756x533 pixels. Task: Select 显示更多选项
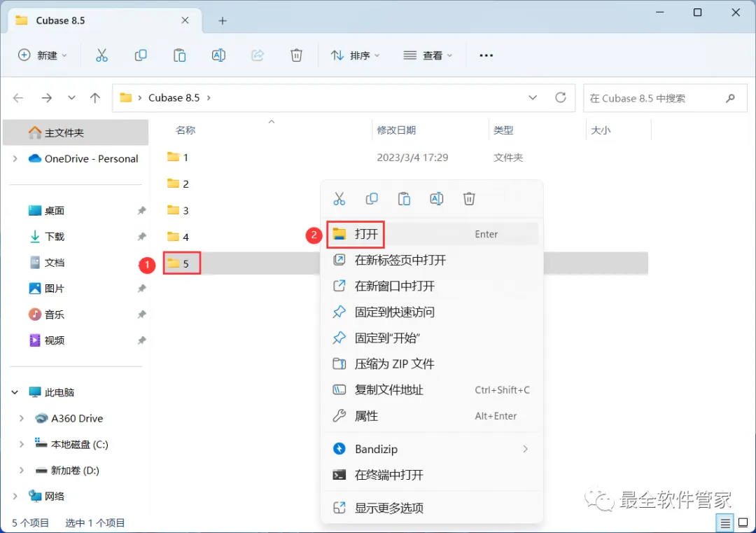pyautogui.click(x=432, y=508)
